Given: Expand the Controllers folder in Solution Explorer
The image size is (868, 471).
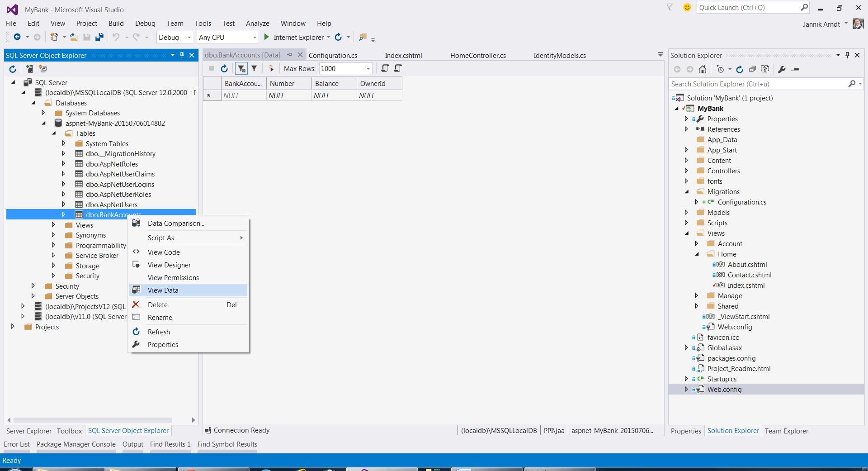Looking at the screenshot, I should pos(686,171).
